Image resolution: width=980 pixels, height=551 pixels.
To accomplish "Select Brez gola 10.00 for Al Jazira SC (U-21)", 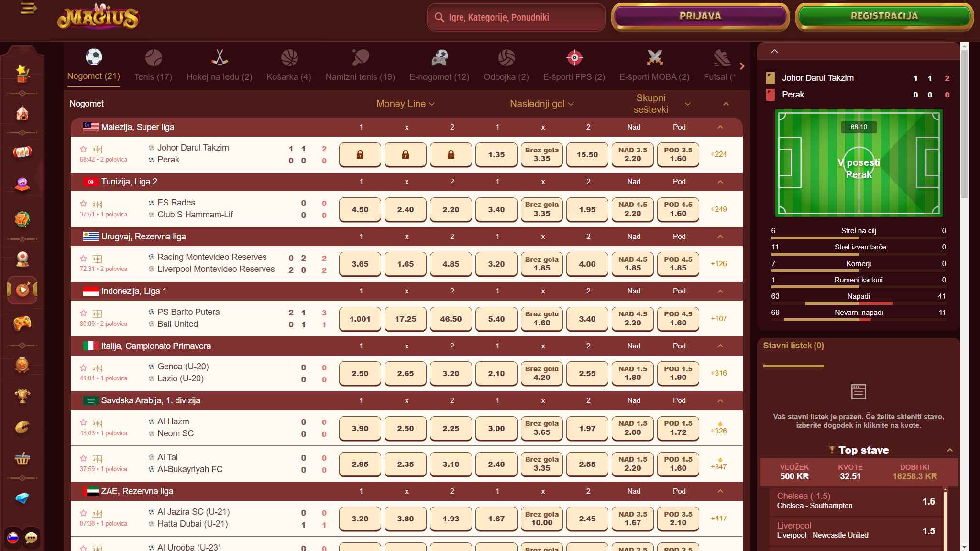I will point(541,519).
